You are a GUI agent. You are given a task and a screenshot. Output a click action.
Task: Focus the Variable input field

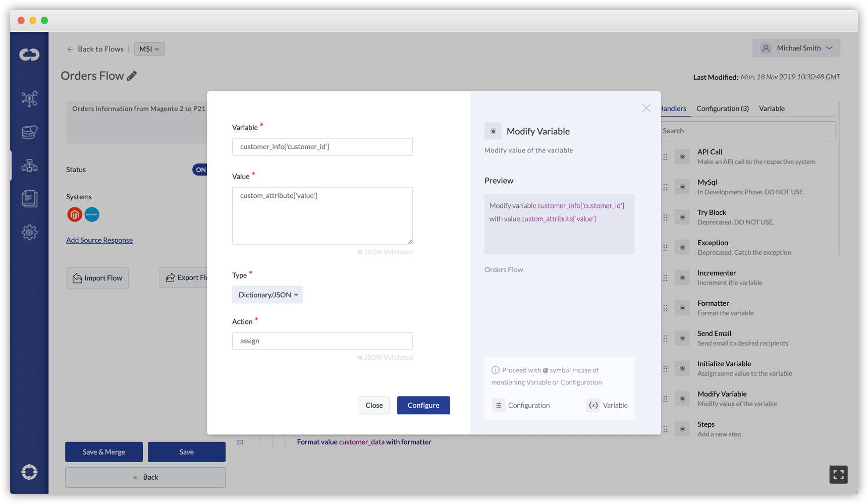point(322,147)
